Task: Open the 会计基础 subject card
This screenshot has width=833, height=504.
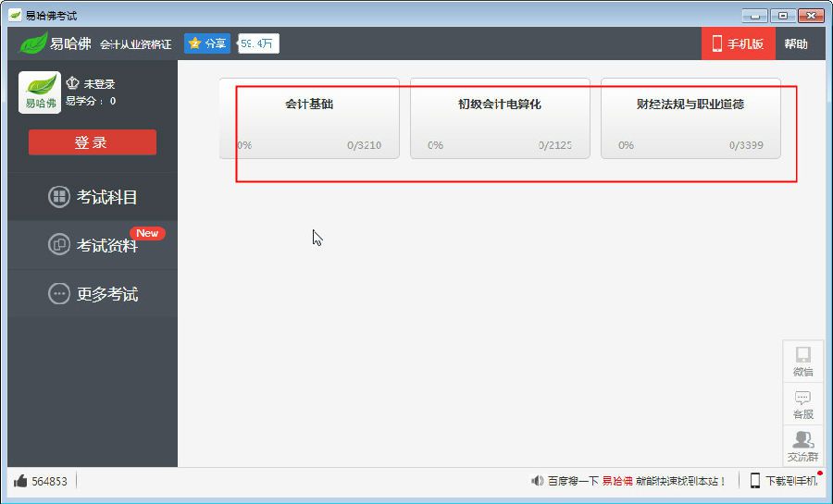Action: click(309, 118)
